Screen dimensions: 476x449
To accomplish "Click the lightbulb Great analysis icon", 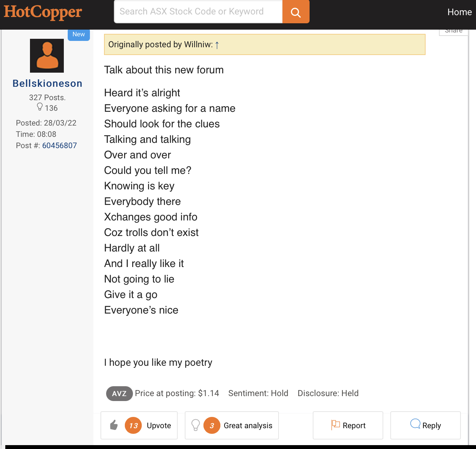I will 196,425.
